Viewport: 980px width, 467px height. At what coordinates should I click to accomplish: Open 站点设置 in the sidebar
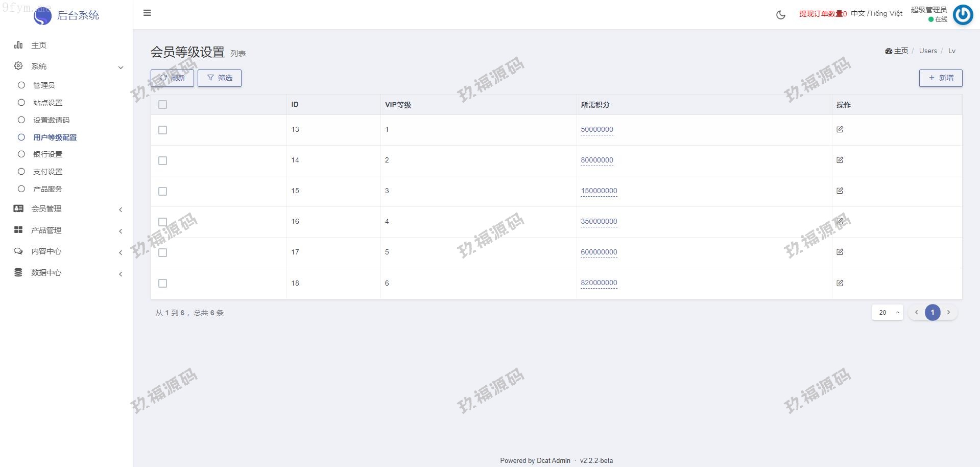[47, 103]
